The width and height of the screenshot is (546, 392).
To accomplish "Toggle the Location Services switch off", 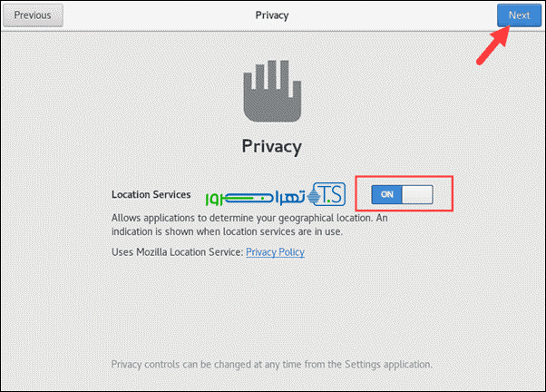I will [x=402, y=194].
